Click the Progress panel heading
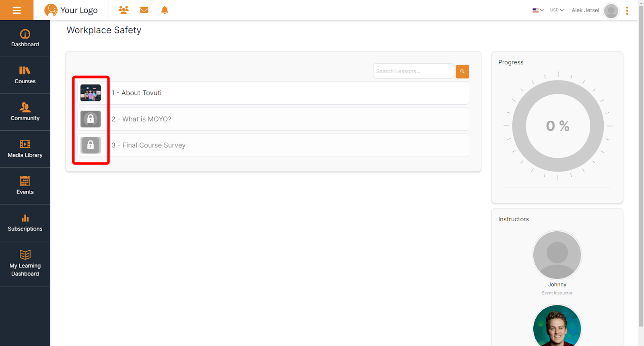The height and width of the screenshot is (346, 644). (511, 62)
